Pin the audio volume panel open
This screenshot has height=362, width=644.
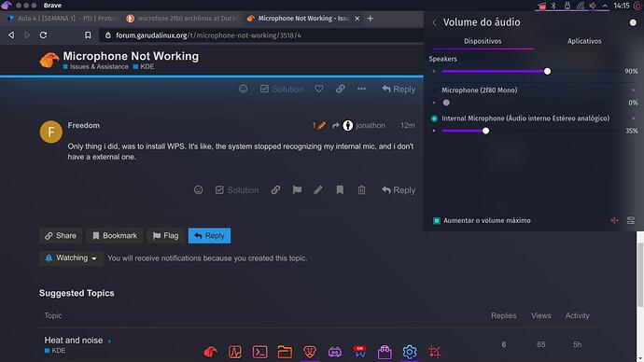point(633,22)
